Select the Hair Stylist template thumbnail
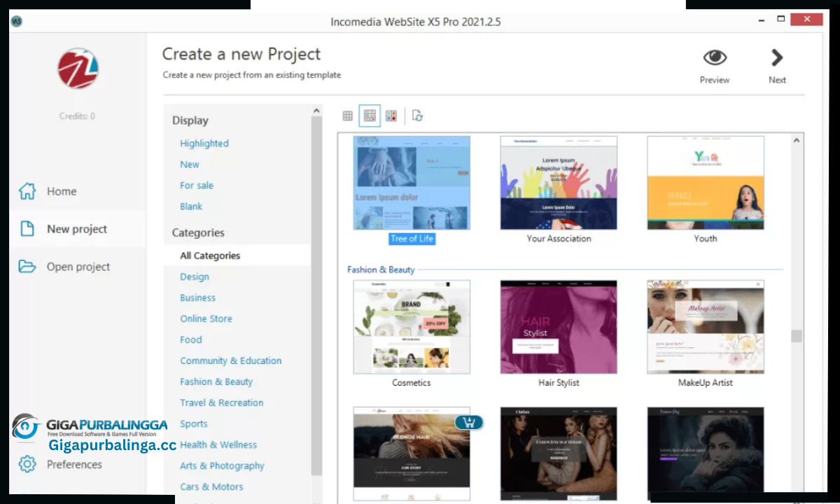The width and height of the screenshot is (840, 504). (x=559, y=327)
